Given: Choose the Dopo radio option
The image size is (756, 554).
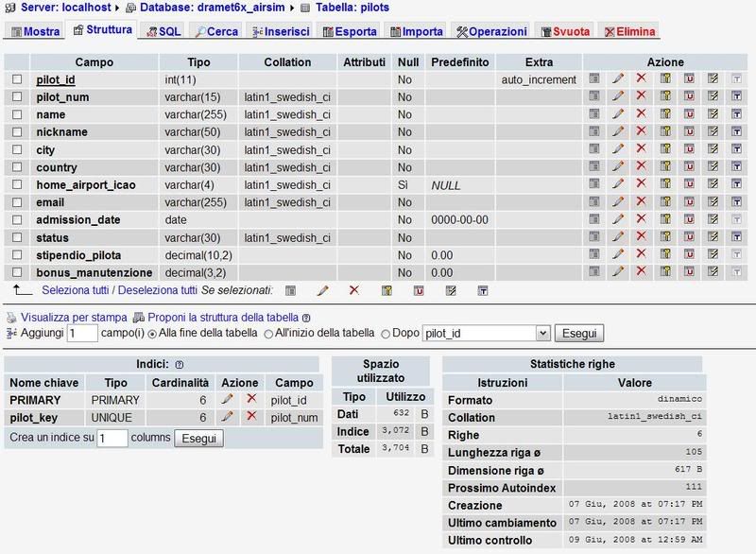Looking at the screenshot, I should [386, 334].
